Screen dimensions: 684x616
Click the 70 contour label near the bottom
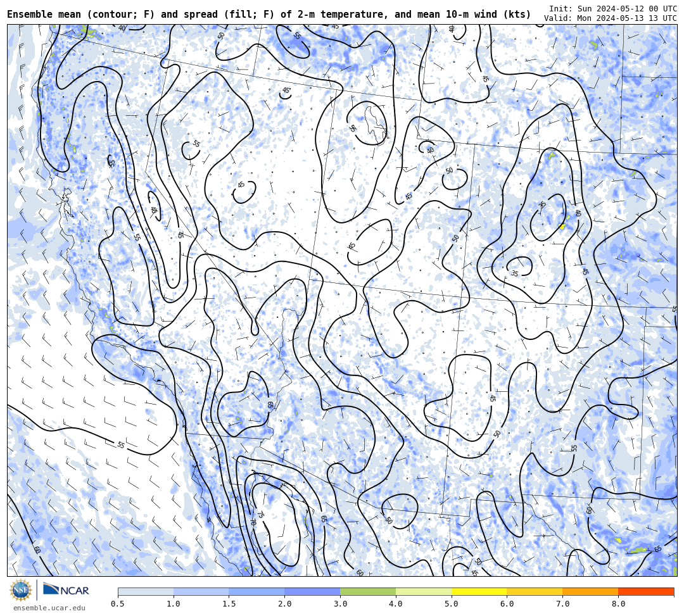[x=253, y=522]
